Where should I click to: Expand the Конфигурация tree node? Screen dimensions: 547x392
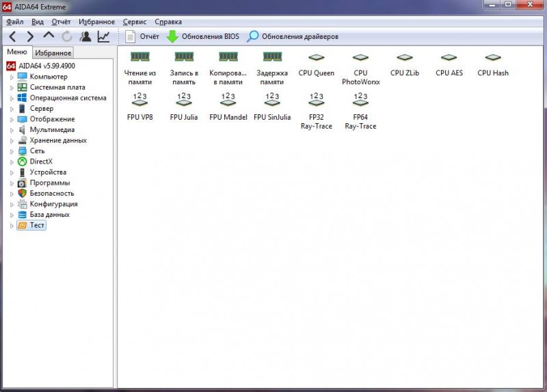pyautogui.click(x=12, y=204)
